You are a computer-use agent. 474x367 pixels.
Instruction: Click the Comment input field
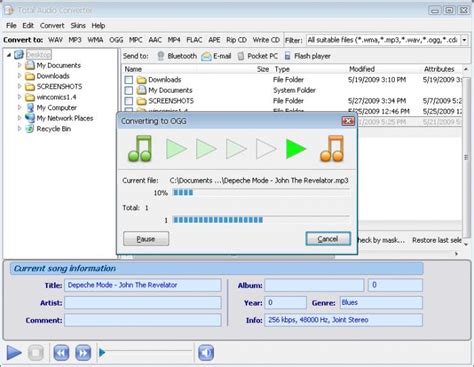coord(143,320)
